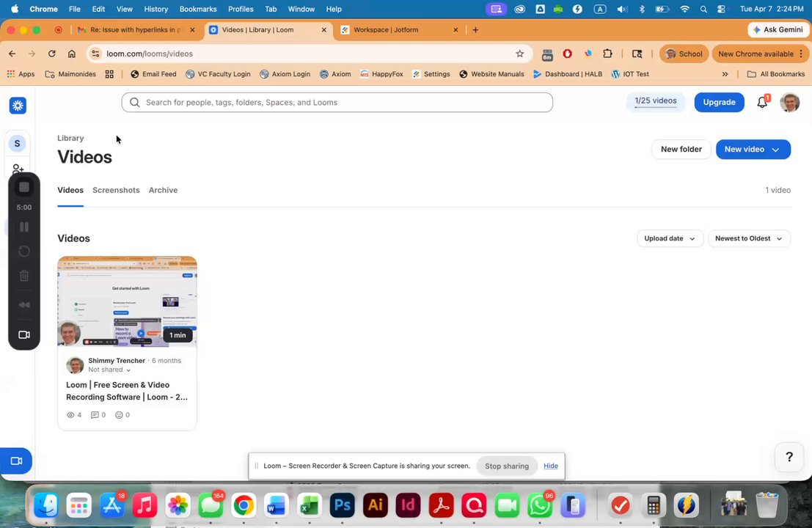
Task: Open the School profile chip
Action: 684,54
